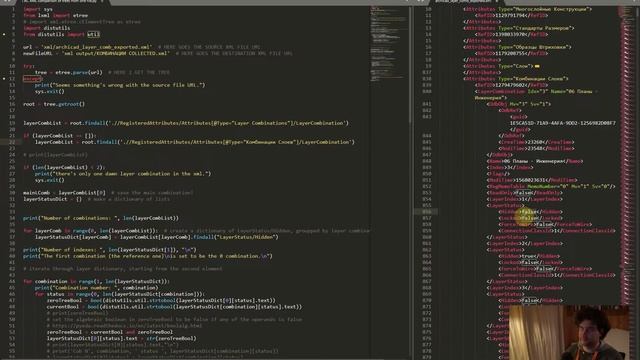
Task: Click the gutter change marker beside line 12
Action: tap(4, 79)
